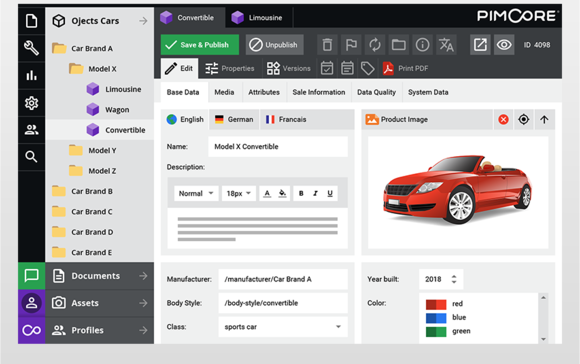Click the calendar notes icon

347,68
